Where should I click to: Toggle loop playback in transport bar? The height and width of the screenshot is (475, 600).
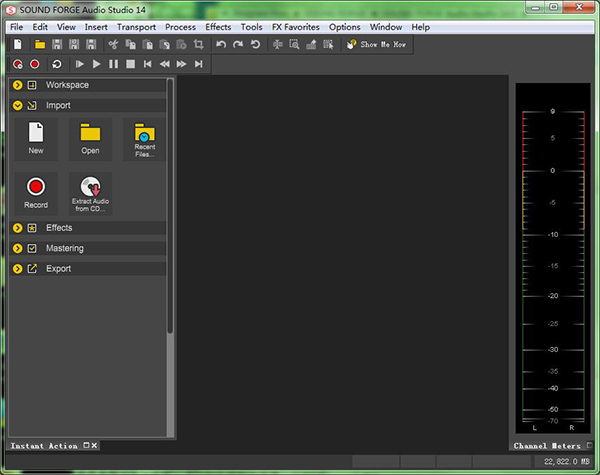coord(57,64)
